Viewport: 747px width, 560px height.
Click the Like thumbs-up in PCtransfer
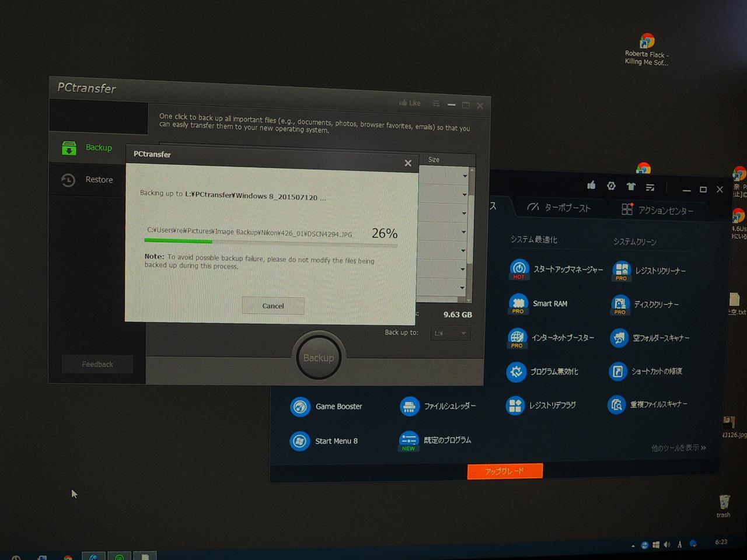[410, 103]
